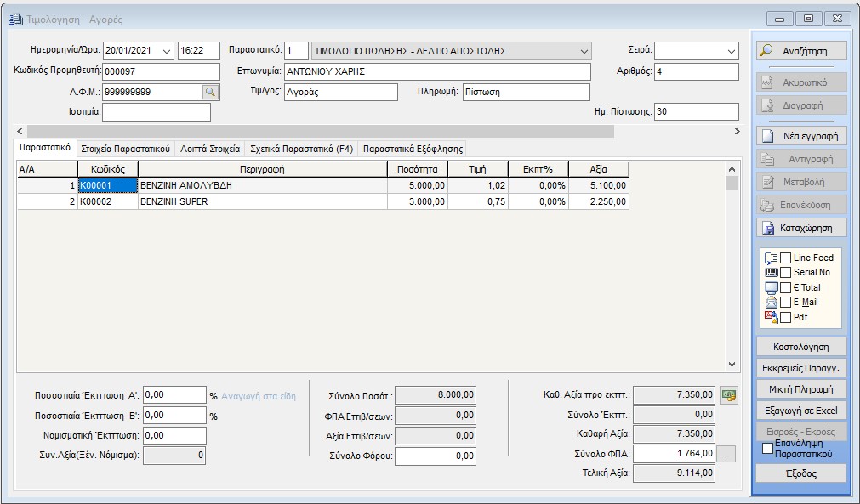This screenshot has height=504, width=860.
Task: Open the Λοιπά Στοιχεία tab
Action: (x=210, y=149)
